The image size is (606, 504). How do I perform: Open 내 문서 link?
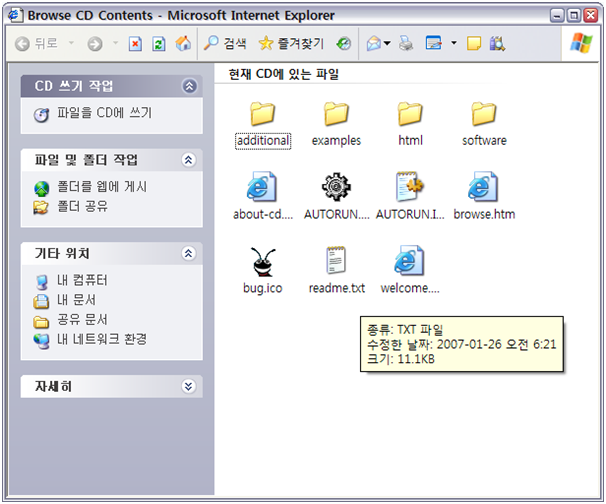(x=77, y=300)
